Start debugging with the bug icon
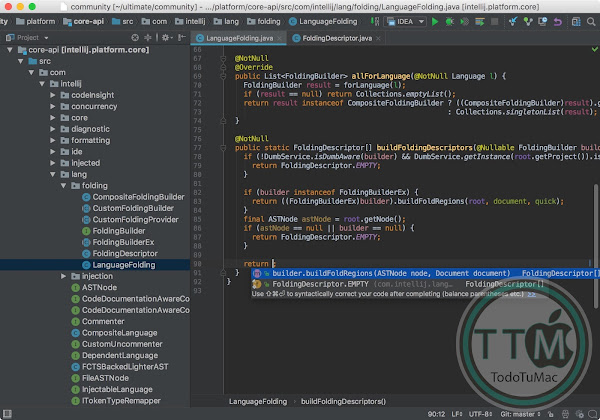This screenshot has width=600, height=420. pyautogui.click(x=451, y=19)
